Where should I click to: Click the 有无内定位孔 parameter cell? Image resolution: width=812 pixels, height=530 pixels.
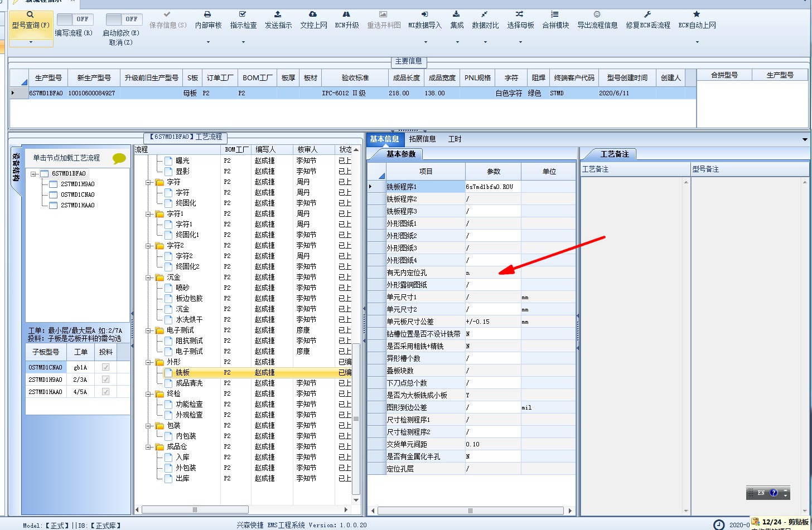click(493, 273)
